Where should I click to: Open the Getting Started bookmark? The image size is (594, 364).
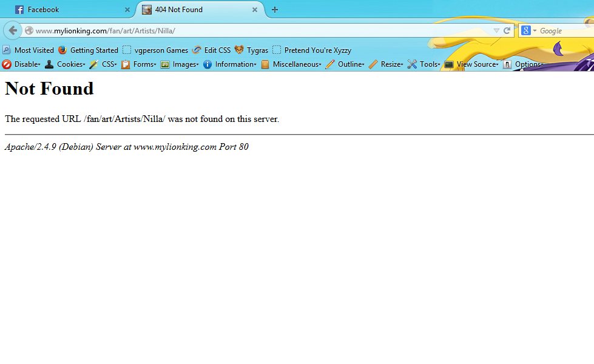point(88,50)
